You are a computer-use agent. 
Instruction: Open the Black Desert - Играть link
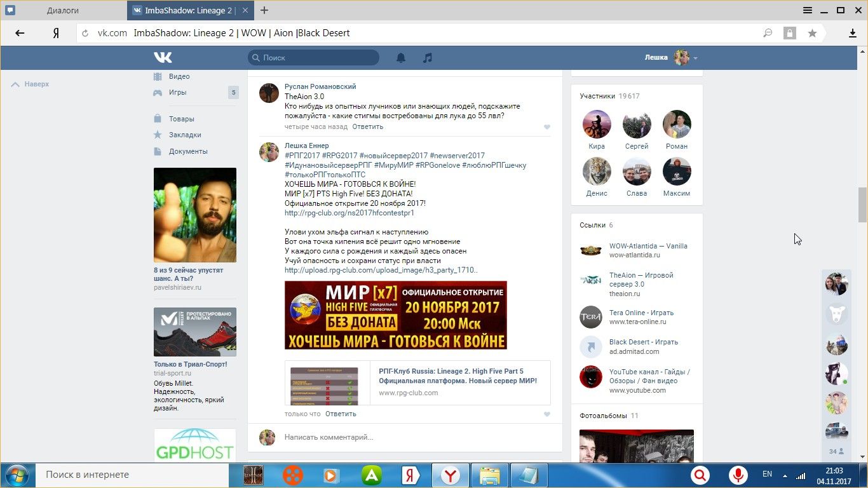coord(644,342)
